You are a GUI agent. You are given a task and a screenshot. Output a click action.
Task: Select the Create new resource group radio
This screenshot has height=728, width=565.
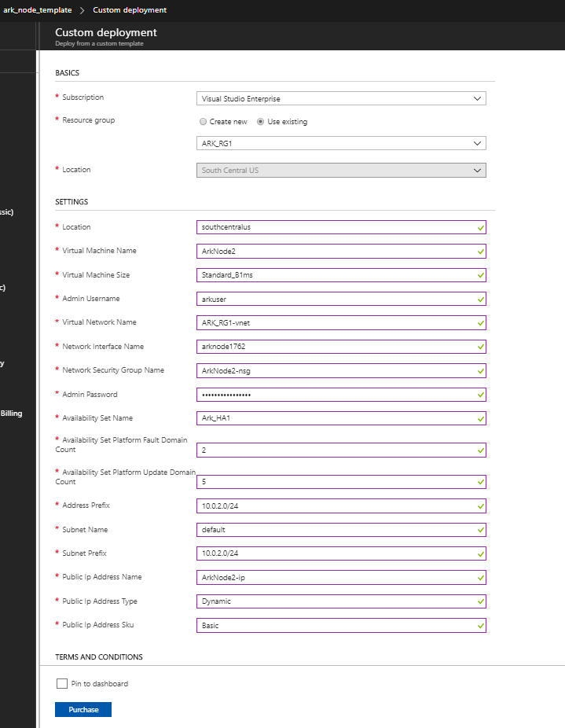204,122
